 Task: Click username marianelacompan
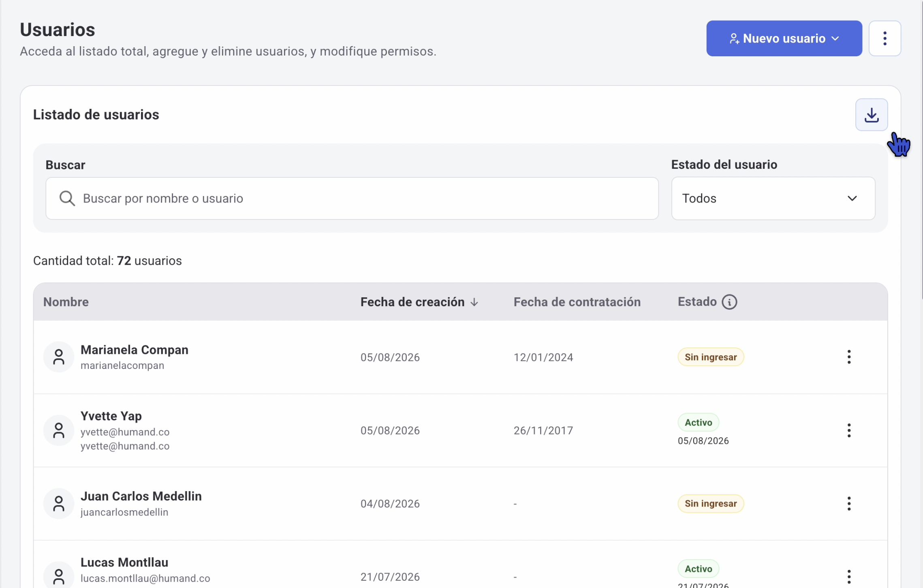tap(122, 365)
